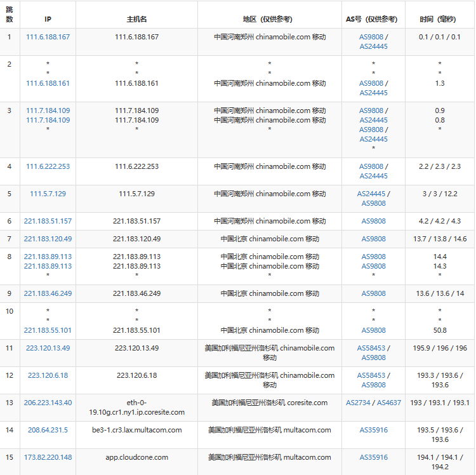Click hostname 'eth-0-19.10g.cr1.ny1.ip.coresite.com'

[x=136, y=408]
